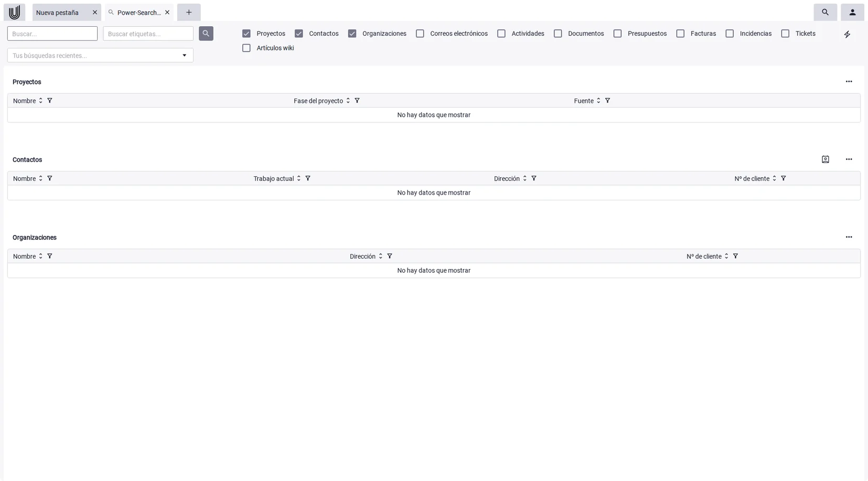Viewport: 868px width, 481px height.
Task: Enable the Actividades checkbox
Action: (501, 34)
